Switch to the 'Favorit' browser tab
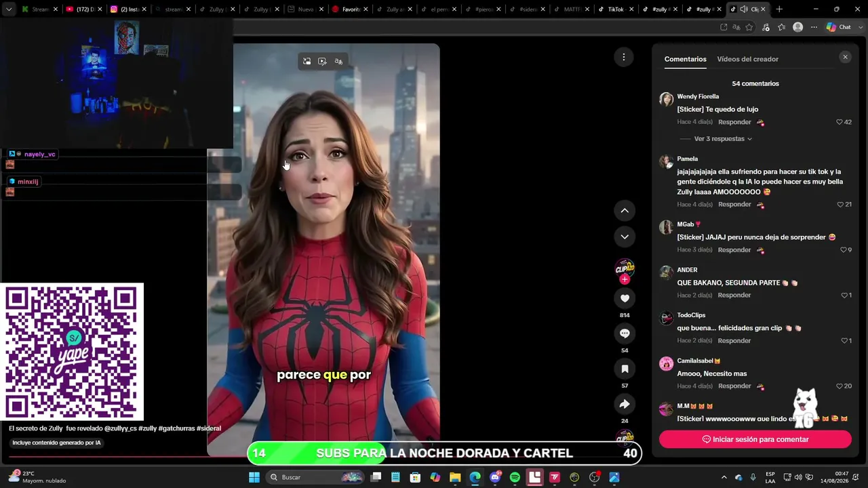868x488 pixels. [351, 9]
